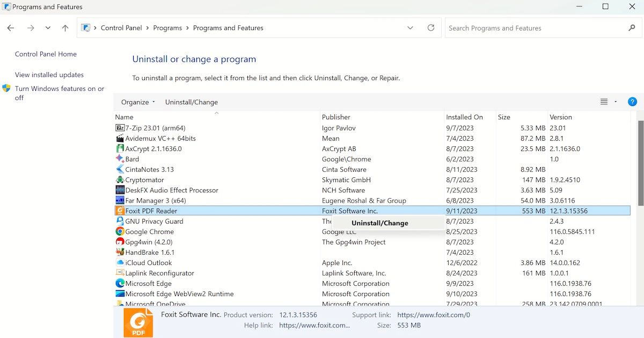Click Programs in the breadcrumb path
This screenshot has width=644, height=338.
tap(168, 27)
